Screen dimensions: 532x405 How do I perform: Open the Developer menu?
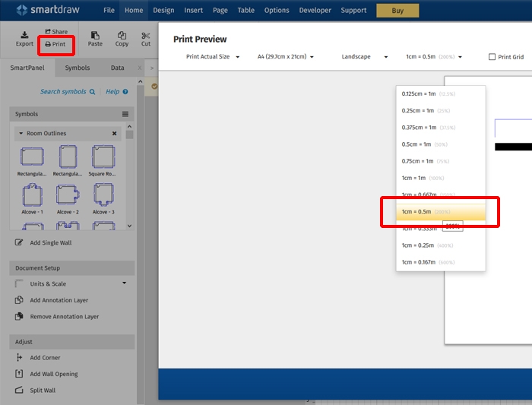click(315, 10)
